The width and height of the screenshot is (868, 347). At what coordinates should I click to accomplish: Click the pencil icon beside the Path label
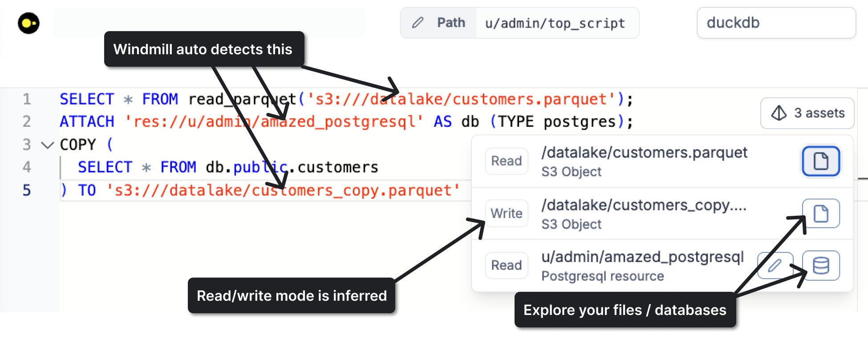[x=418, y=23]
